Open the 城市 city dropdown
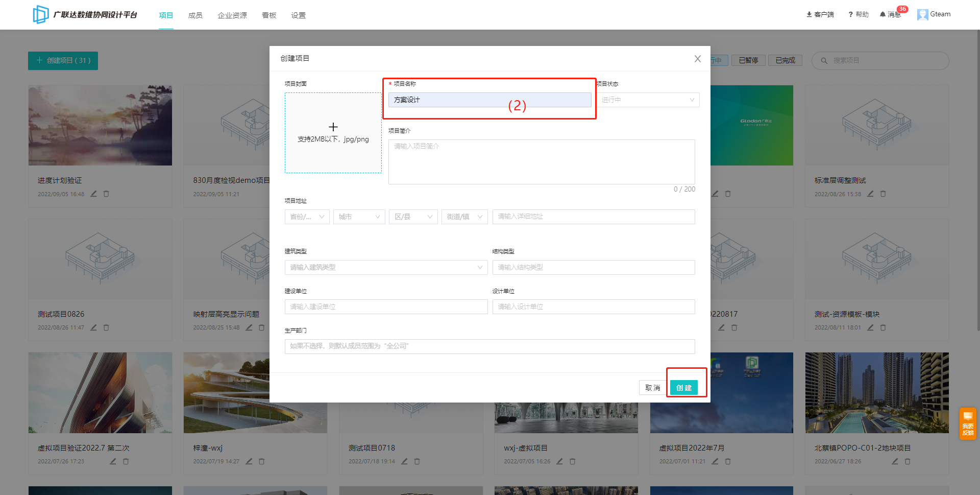The height and width of the screenshot is (495, 980). point(359,217)
